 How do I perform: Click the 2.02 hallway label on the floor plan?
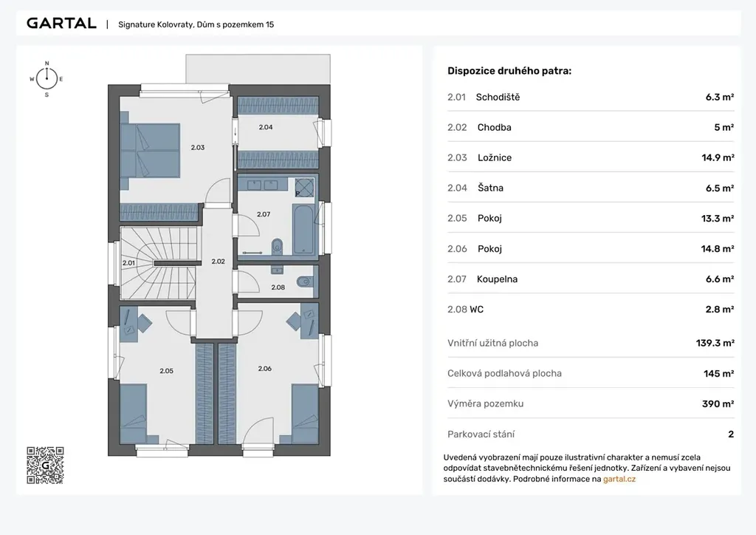click(217, 261)
